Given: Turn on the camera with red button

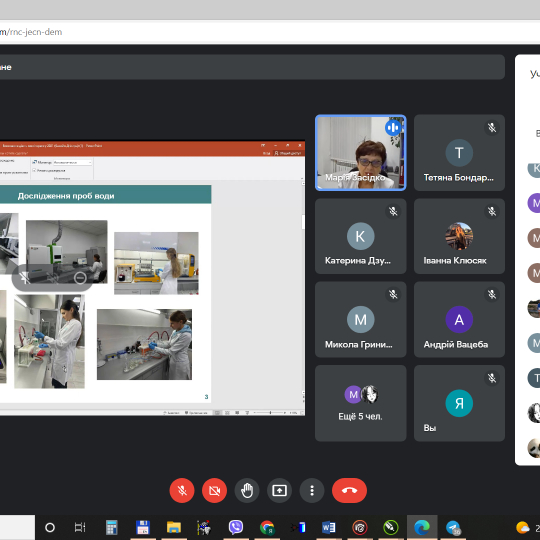Looking at the screenshot, I should tap(214, 490).
